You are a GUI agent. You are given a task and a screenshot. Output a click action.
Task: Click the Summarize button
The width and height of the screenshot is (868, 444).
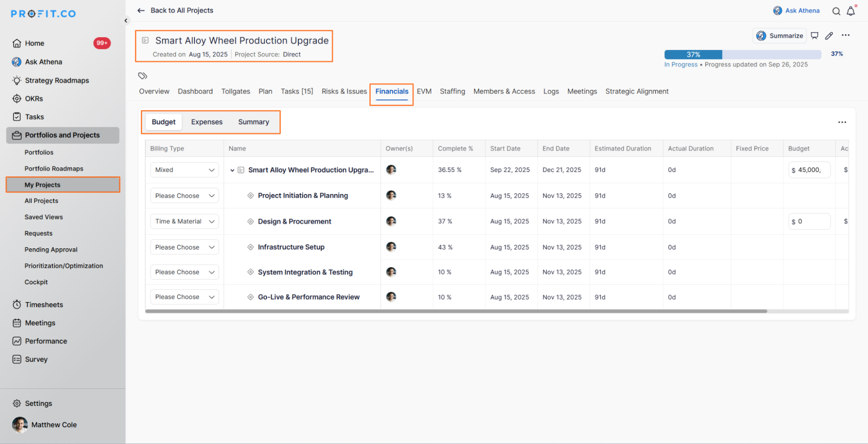click(x=780, y=36)
